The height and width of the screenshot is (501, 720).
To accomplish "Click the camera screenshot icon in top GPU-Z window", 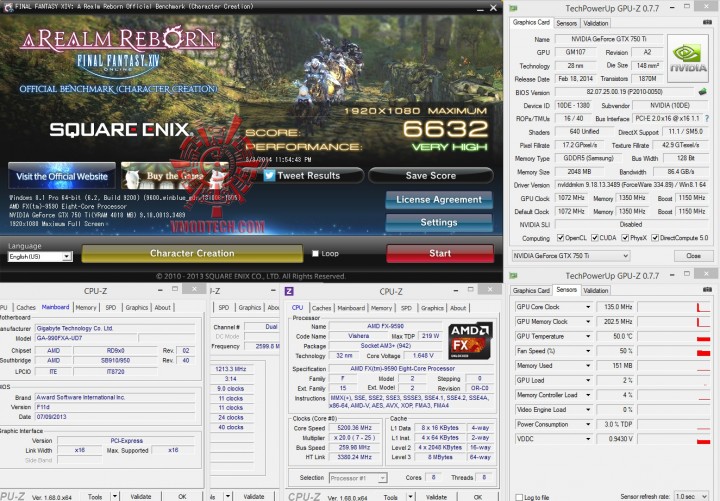I will click(x=707, y=22).
